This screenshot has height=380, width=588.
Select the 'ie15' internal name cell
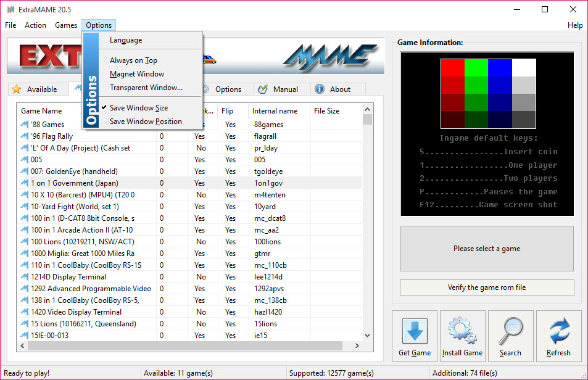pyautogui.click(x=260, y=336)
